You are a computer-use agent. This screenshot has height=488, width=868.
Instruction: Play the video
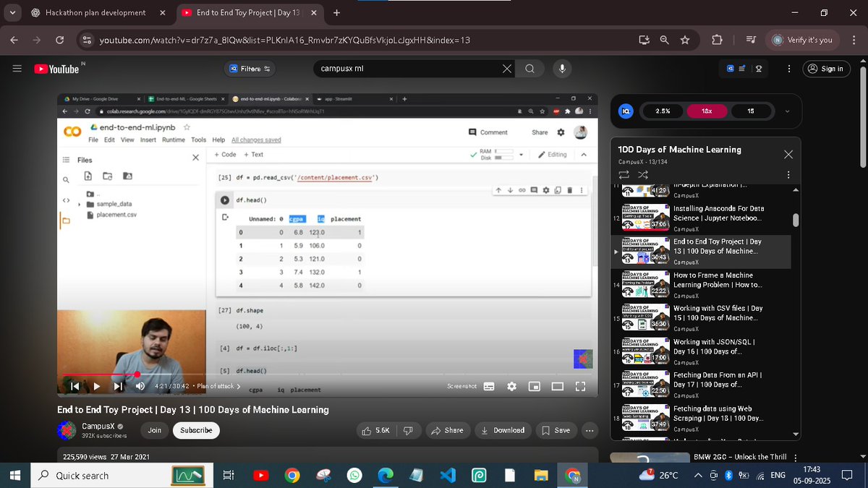(96, 386)
